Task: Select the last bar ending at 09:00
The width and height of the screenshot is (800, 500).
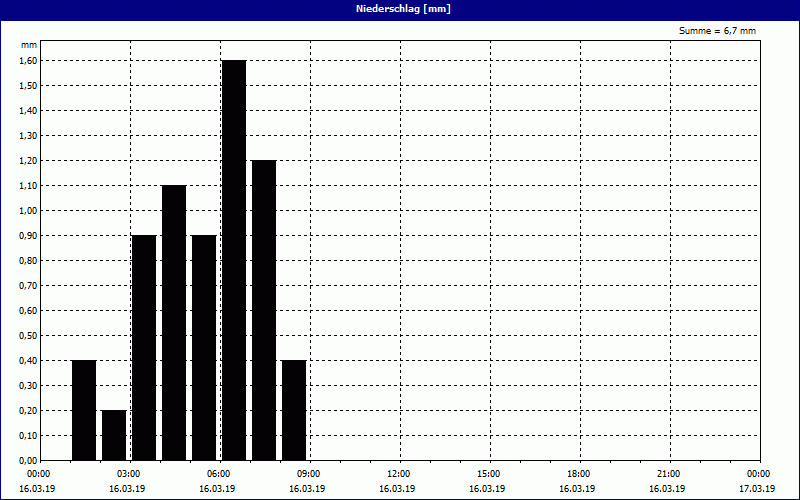Action: pyautogui.click(x=294, y=410)
